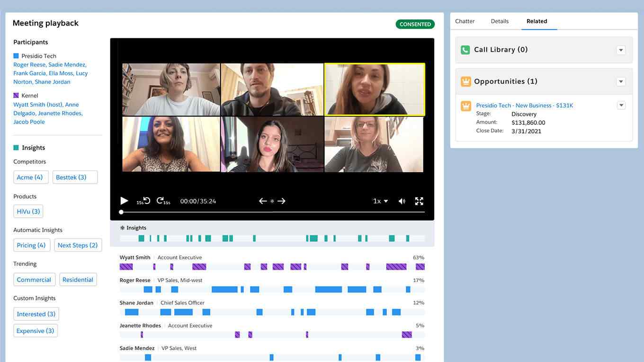Rewind the video 15 seconds
Image resolution: width=644 pixels, height=362 pixels.
144,201
